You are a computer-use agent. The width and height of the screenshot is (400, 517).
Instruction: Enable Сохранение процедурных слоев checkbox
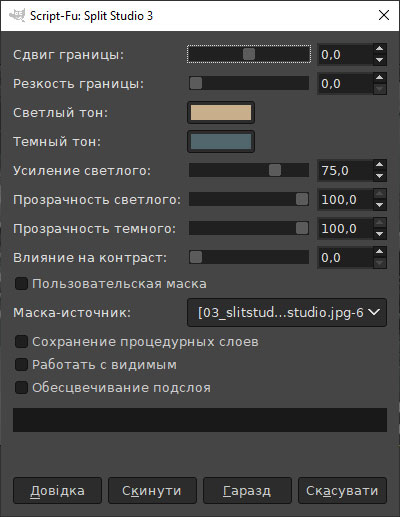[21, 342]
